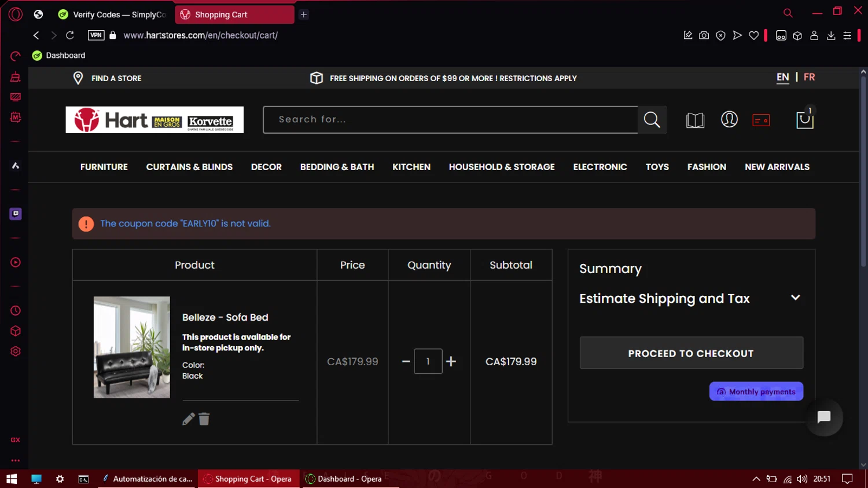Open the ad blocker shield icon
The height and width of the screenshot is (488, 868).
720,35
